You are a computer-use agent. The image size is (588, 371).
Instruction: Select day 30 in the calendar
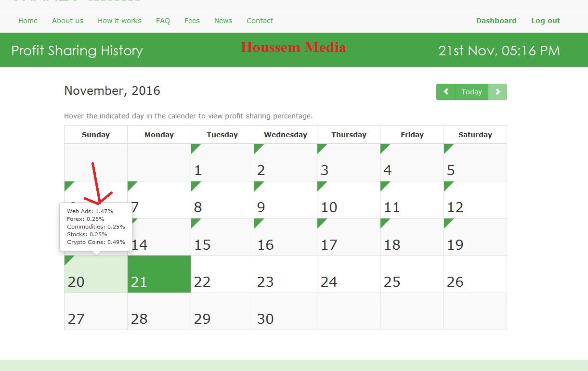(286, 311)
